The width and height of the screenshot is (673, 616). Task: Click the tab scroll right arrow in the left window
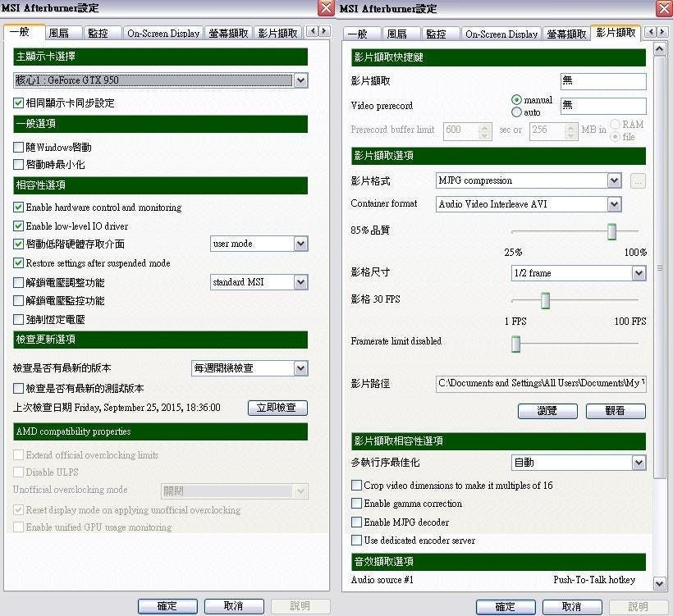324,31
